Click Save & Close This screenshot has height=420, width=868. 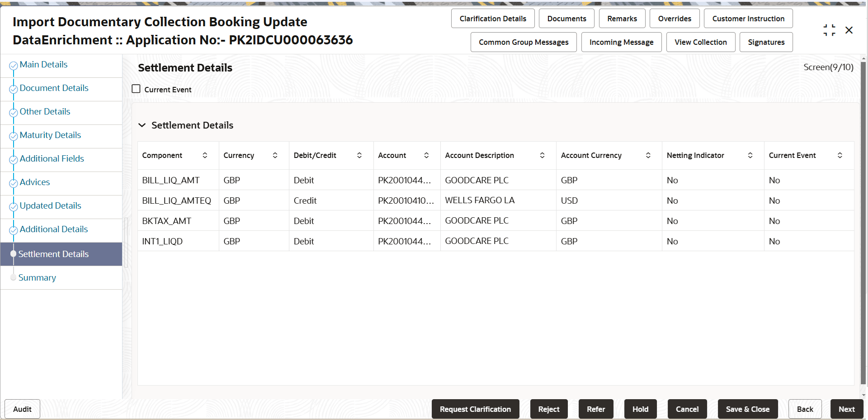coord(748,409)
